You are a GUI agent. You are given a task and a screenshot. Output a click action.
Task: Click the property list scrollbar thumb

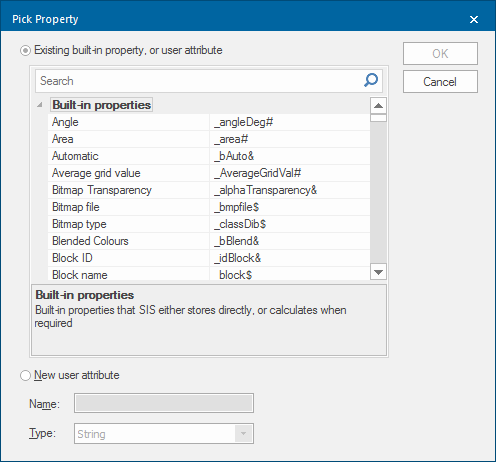pyautogui.click(x=378, y=118)
